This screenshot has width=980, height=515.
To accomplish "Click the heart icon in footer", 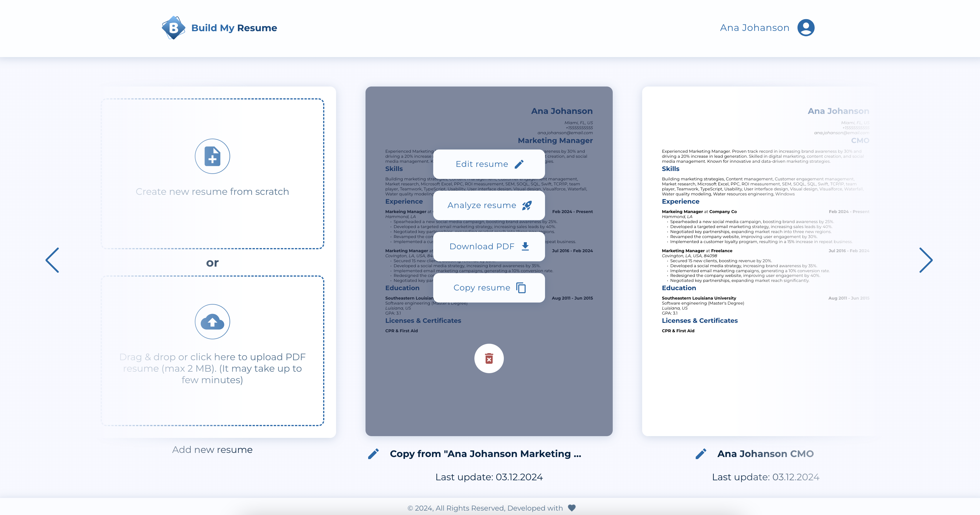I will tap(572, 508).
